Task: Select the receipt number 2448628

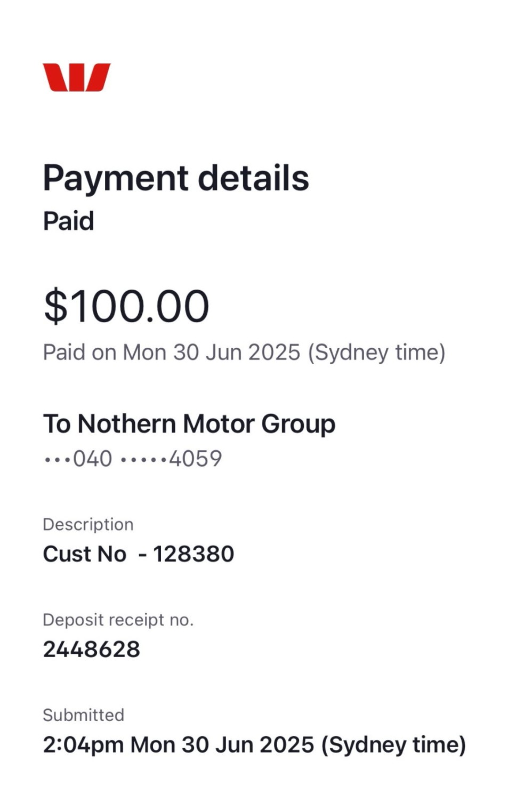Action: [91, 650]
